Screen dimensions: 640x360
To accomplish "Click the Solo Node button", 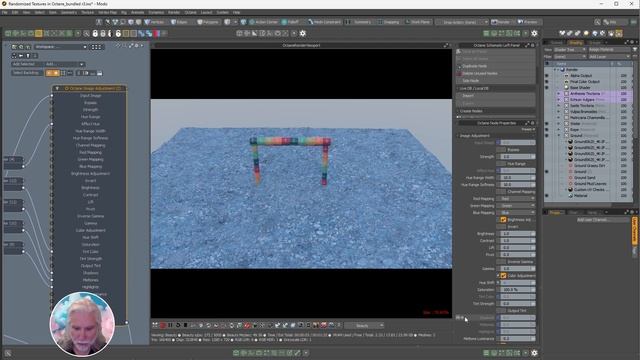I will tap(496, 81).
